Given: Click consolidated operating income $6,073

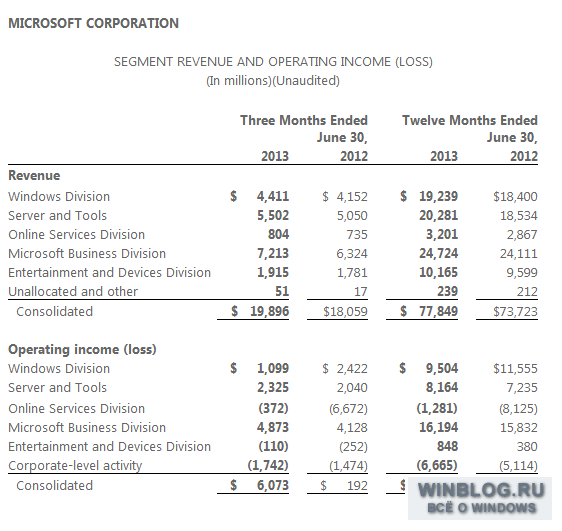Looking at the screenshot, I should (x=260, y=485).
